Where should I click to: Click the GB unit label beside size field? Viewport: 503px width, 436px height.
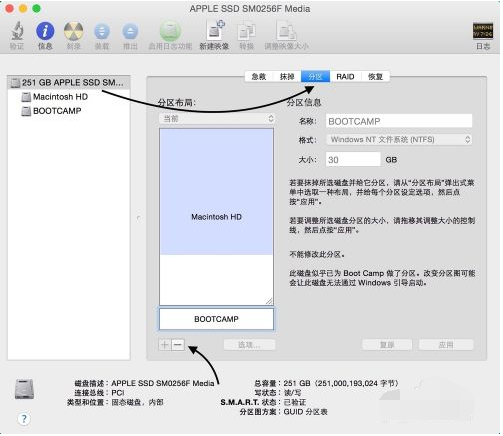[x=391, y=160]
